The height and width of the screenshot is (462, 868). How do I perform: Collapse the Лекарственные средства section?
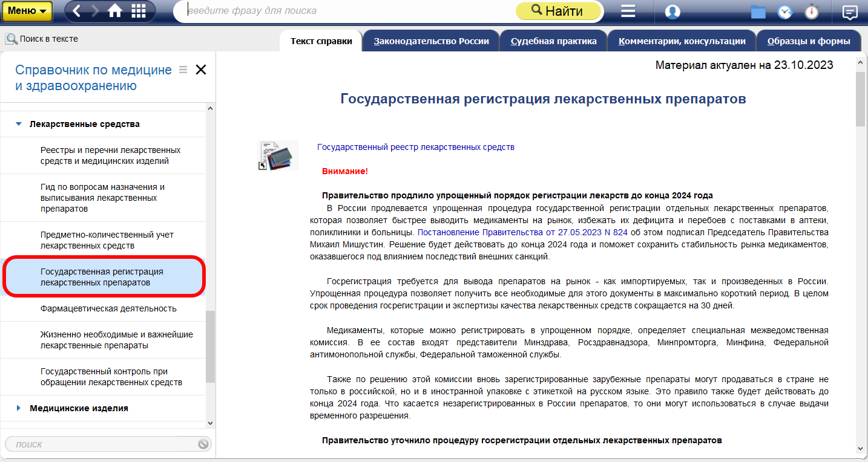coord(18,124)
